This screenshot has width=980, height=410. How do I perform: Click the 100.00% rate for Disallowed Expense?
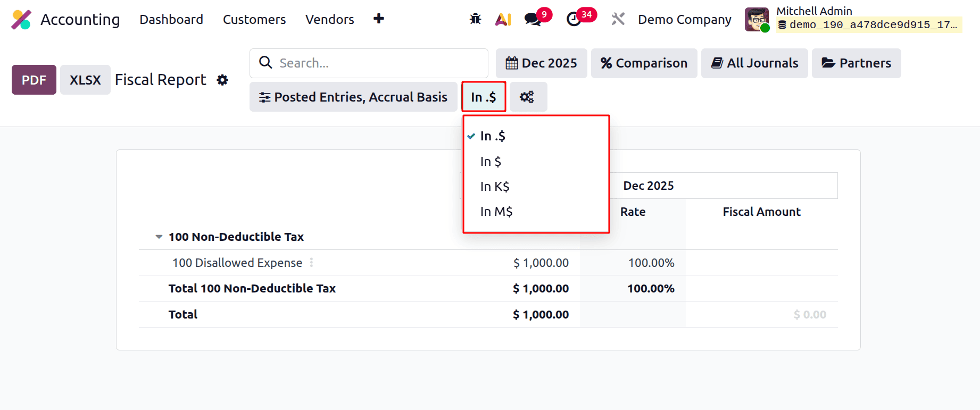[651, 263]
